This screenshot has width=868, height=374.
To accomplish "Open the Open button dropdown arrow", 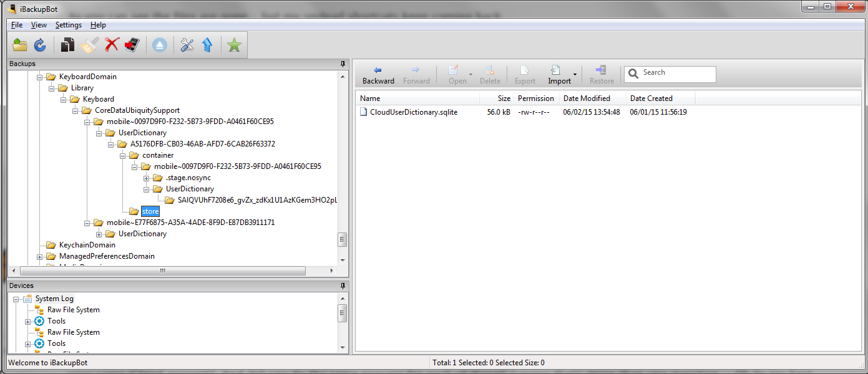I will click(x=471, y=75).
